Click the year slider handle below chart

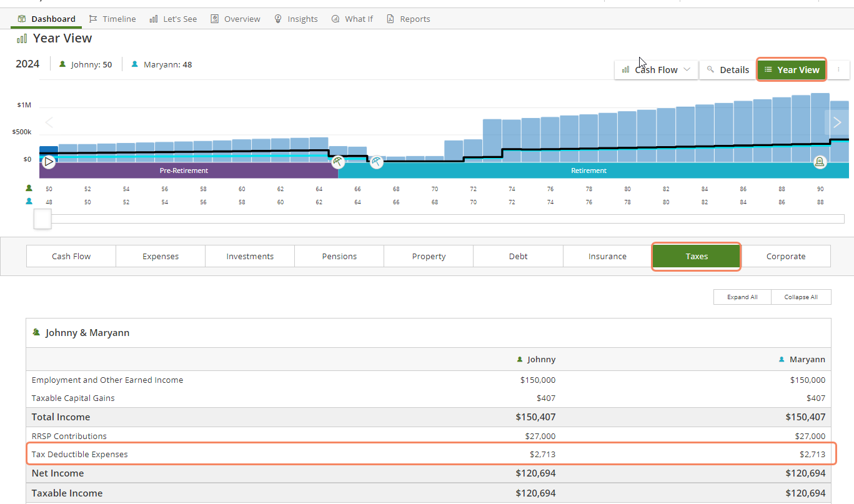tap(42, 219)
